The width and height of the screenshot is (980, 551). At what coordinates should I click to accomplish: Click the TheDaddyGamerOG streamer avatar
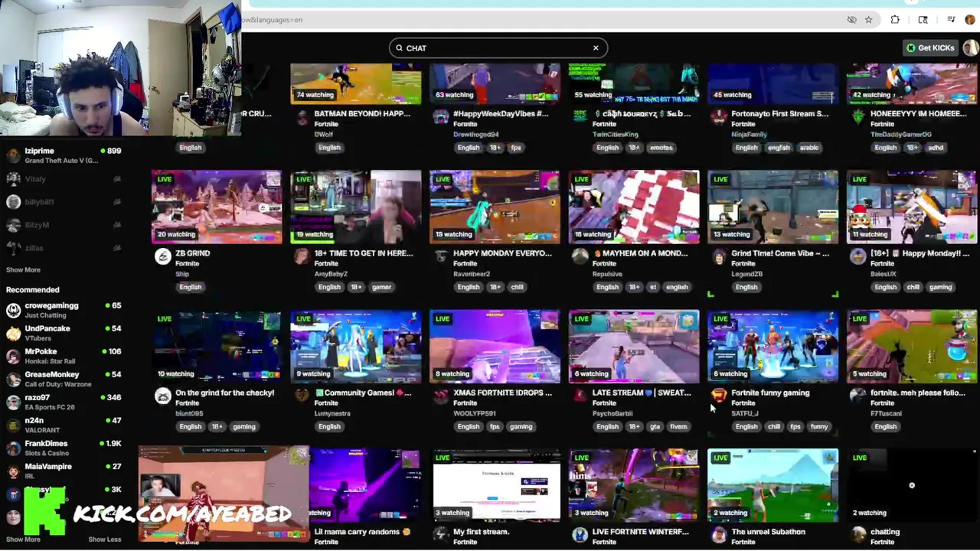(x=858, y=117)
